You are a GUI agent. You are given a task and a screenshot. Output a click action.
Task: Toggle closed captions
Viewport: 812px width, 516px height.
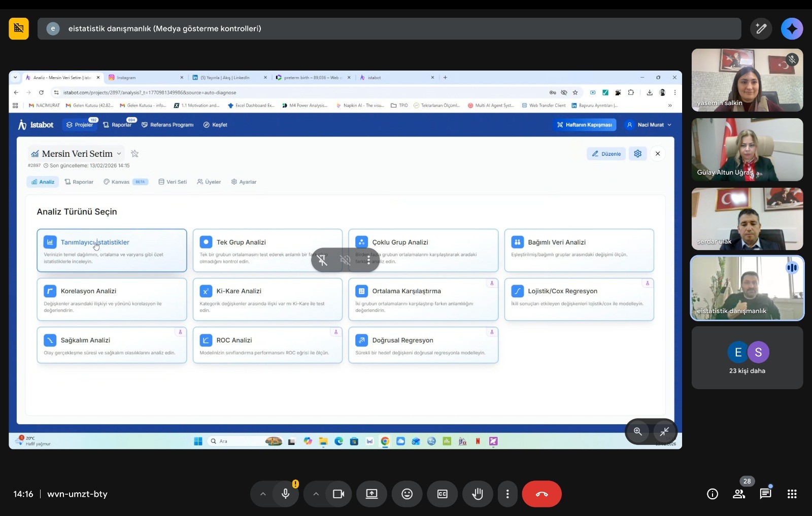point(443,494)
